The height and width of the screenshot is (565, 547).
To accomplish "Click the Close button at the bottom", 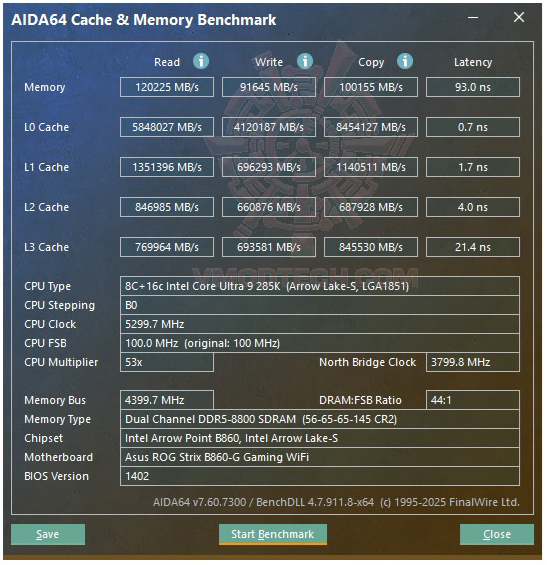I will [497, 534].
